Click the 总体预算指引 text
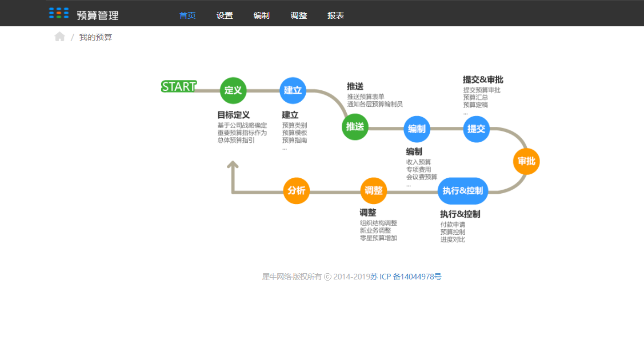This screenshot has height=360, width=644. 236,140
